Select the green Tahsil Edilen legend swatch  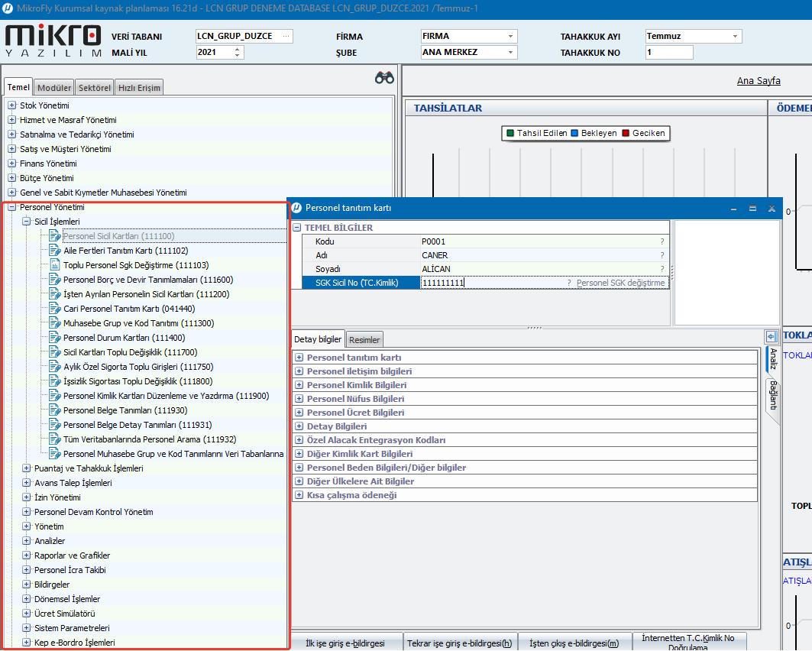(x=510, y=133)
